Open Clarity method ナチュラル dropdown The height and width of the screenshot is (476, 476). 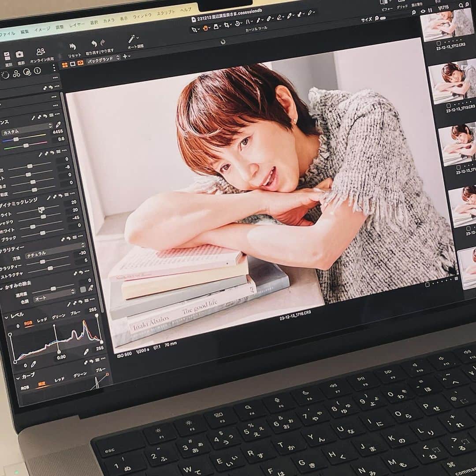tap(56, 250)
